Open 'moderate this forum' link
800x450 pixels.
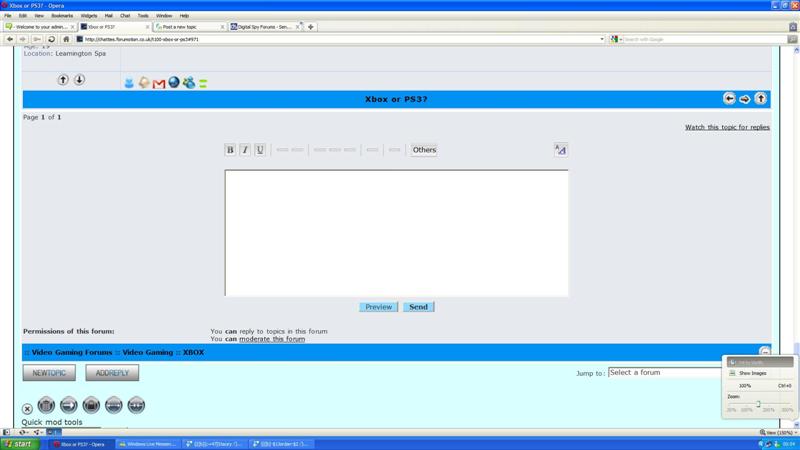272,339
